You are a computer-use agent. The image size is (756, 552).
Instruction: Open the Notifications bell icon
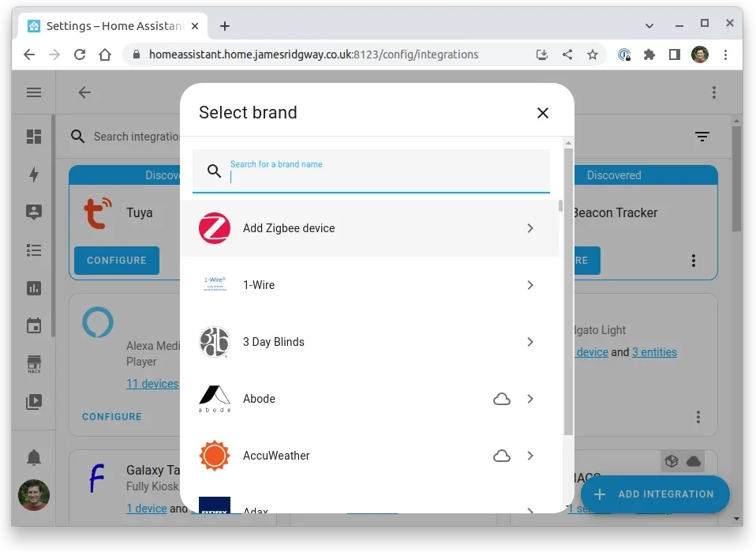coord(34,457)
